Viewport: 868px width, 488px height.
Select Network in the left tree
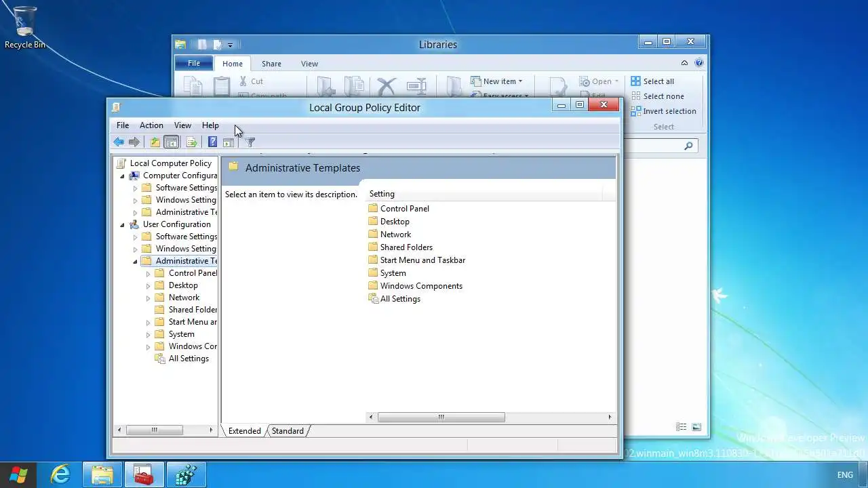184,298
